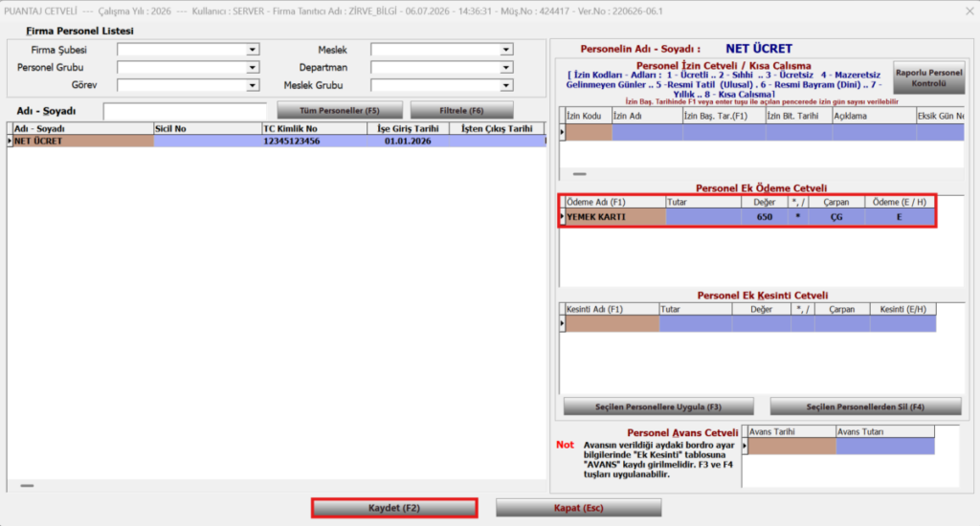Expand the Personel Grubu combo box
Screen dimensions: 980x526
tap(252, 68)
